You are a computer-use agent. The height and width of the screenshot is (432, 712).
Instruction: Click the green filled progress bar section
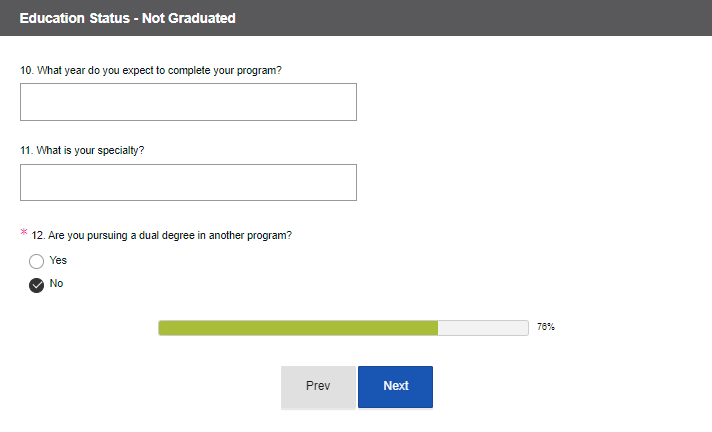(x=298, y=328)
